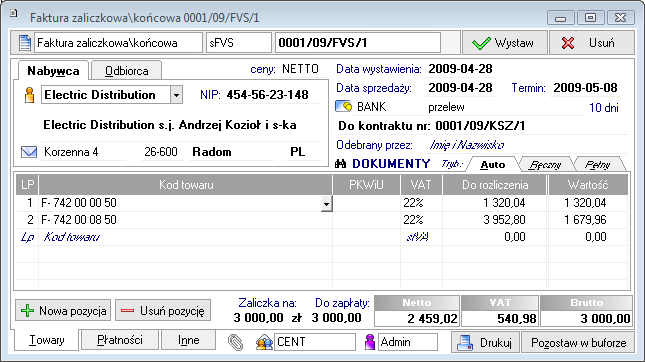This screenshot has width=645, height=362.
Task: Click Pozostaw w buforze button
Action: pos(578,343)
